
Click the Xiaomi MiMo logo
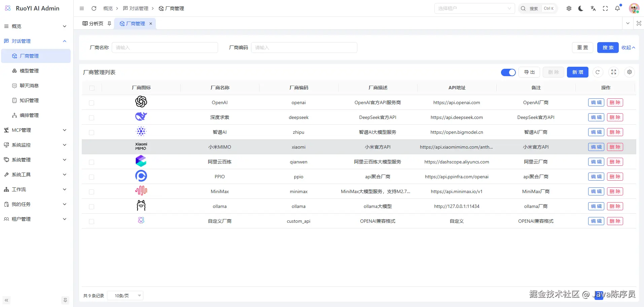click(x=141, y=146)
